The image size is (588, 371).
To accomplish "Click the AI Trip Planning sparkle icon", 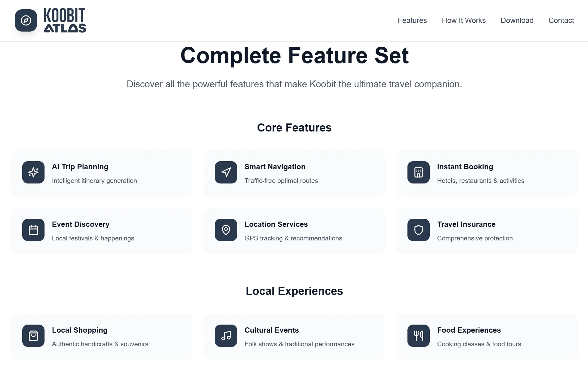I will pos(33,172).
